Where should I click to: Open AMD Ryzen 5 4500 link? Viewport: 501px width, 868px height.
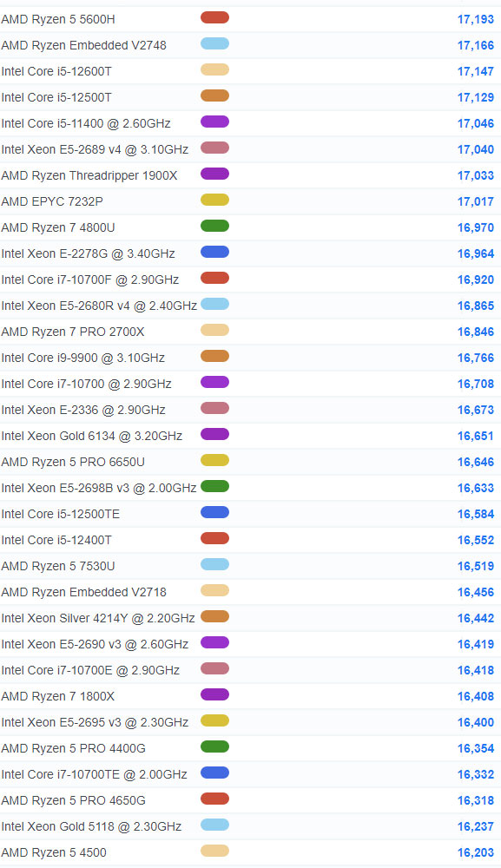point(54,852)
